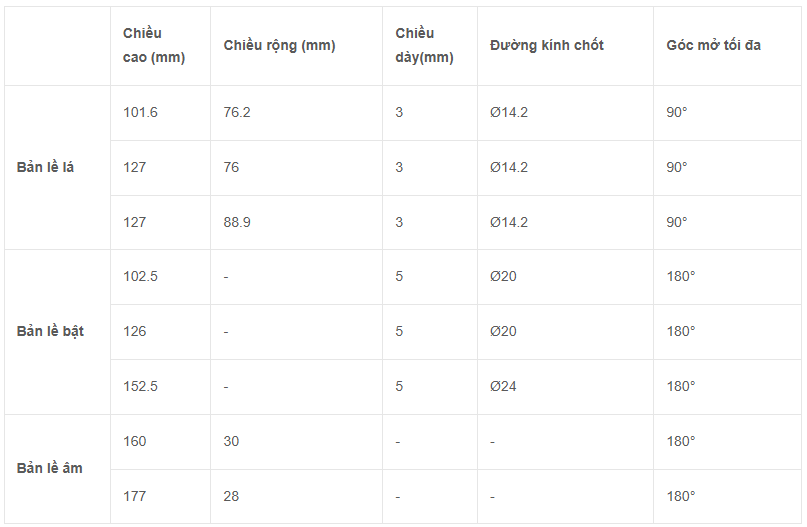Click the width cell showing 28
Image resolution: width=807 pixels, height=527 pixels.
[x=296, y=497]
